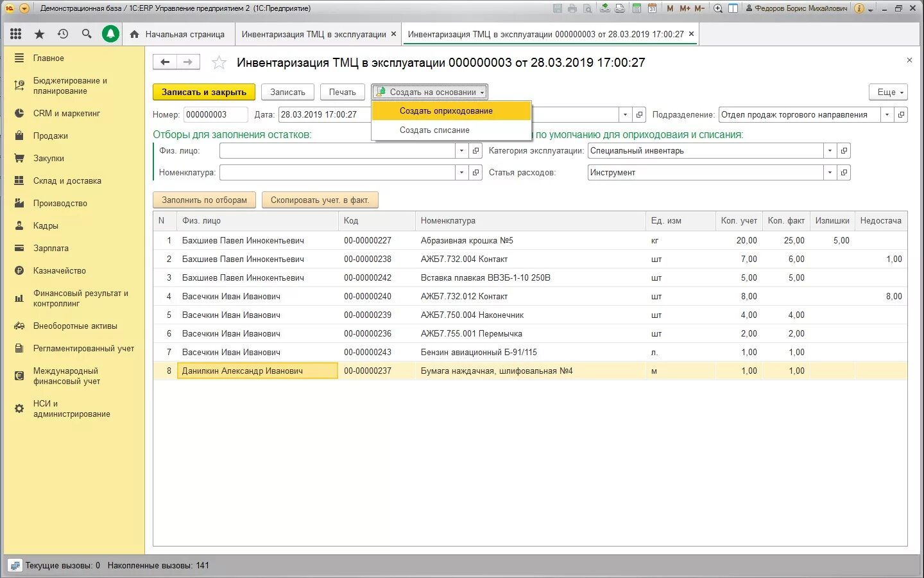Open the Продажи section
This screenshot has width=924, height=578.
click(x=51, y=136)
